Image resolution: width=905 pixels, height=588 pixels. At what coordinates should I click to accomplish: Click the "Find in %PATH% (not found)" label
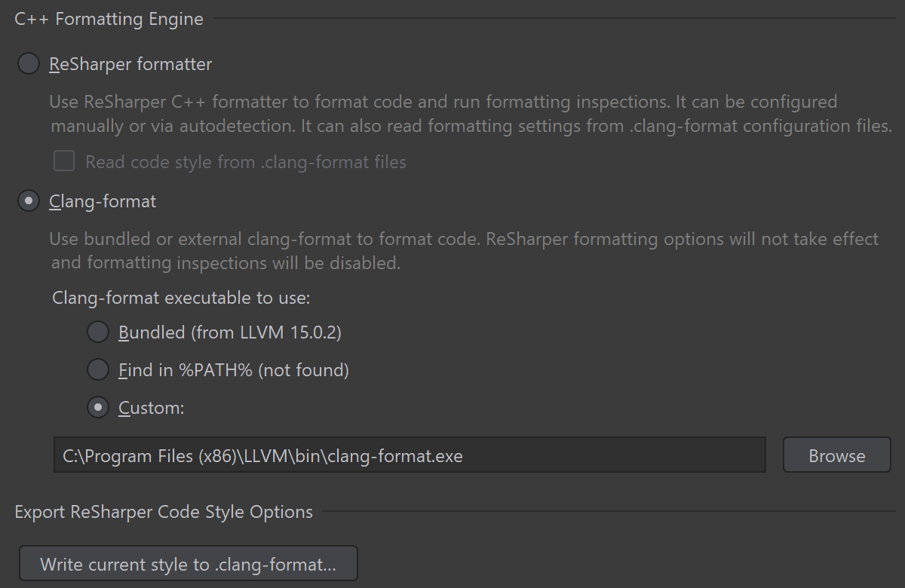click(234, 370)
